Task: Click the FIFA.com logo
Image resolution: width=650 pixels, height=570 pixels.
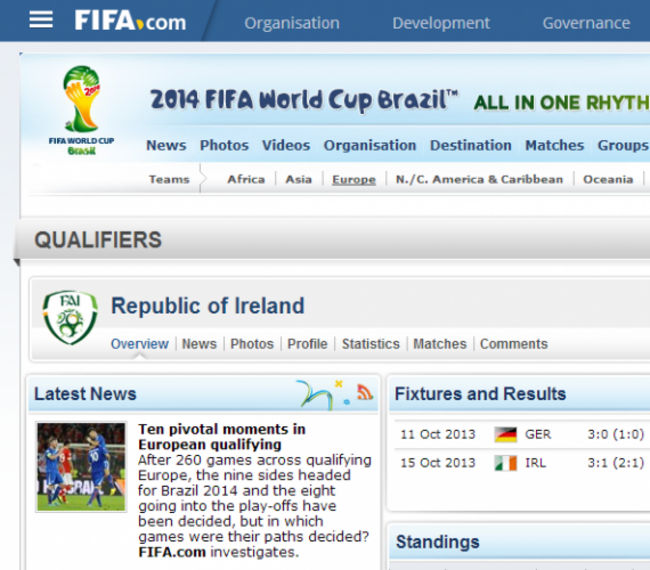Action: [130, 20]
